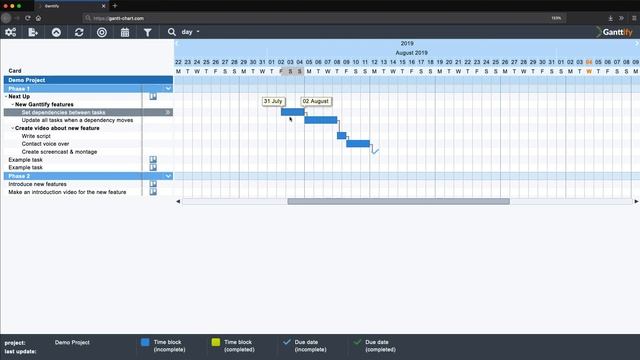Click the incomplete Due date checkmark legend
This screenshot has height=360, width=640.
pos(287,342)
